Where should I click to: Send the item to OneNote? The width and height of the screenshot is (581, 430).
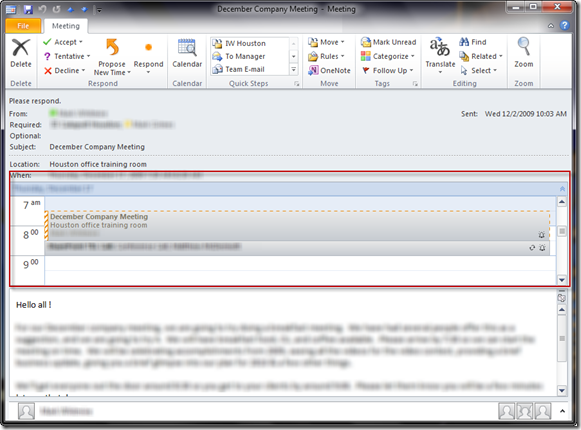point(329,70)
